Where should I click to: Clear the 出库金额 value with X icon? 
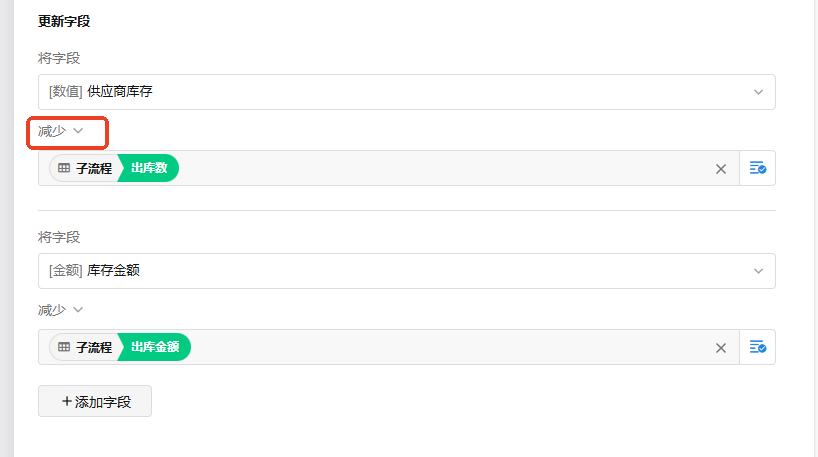[720, 348]
